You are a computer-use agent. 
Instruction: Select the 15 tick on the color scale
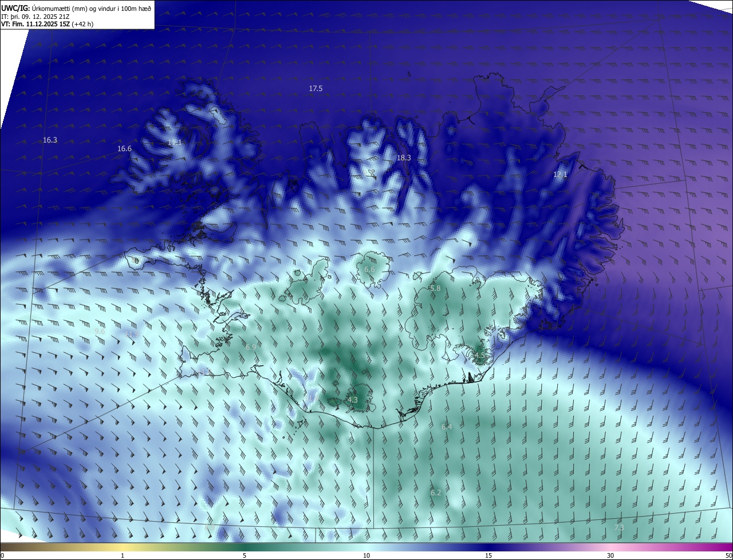(488, 556)
